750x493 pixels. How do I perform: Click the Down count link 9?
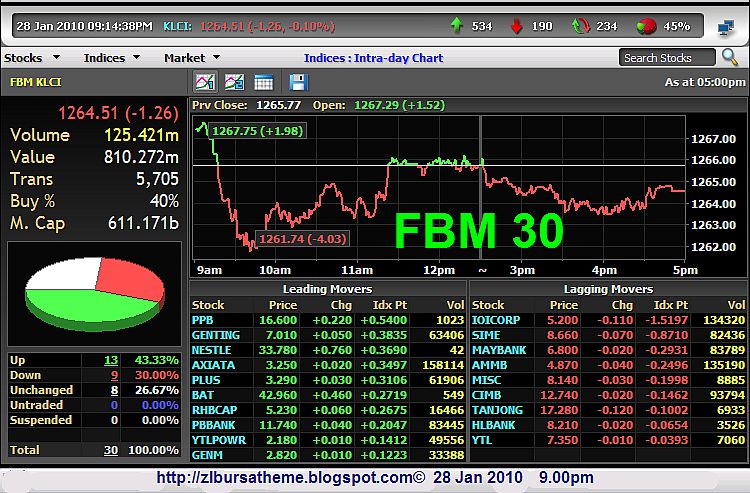[x=114, y=375]
